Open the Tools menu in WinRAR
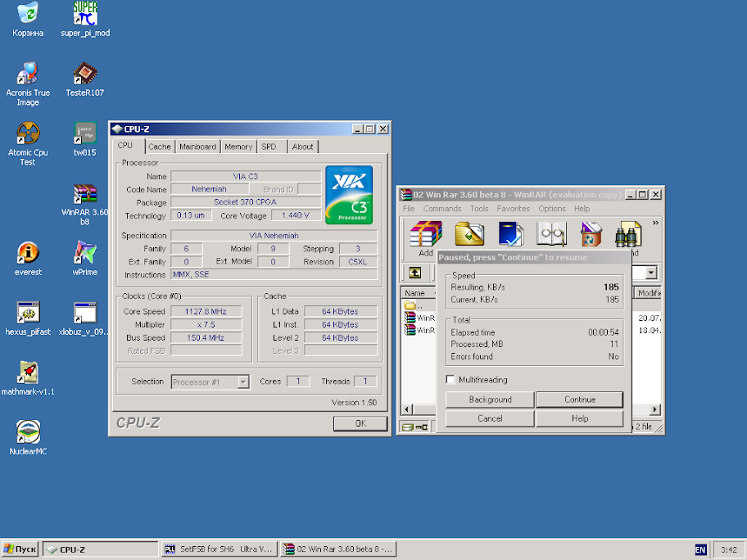This screenshot has width=747, height=560. coord(479,209)
